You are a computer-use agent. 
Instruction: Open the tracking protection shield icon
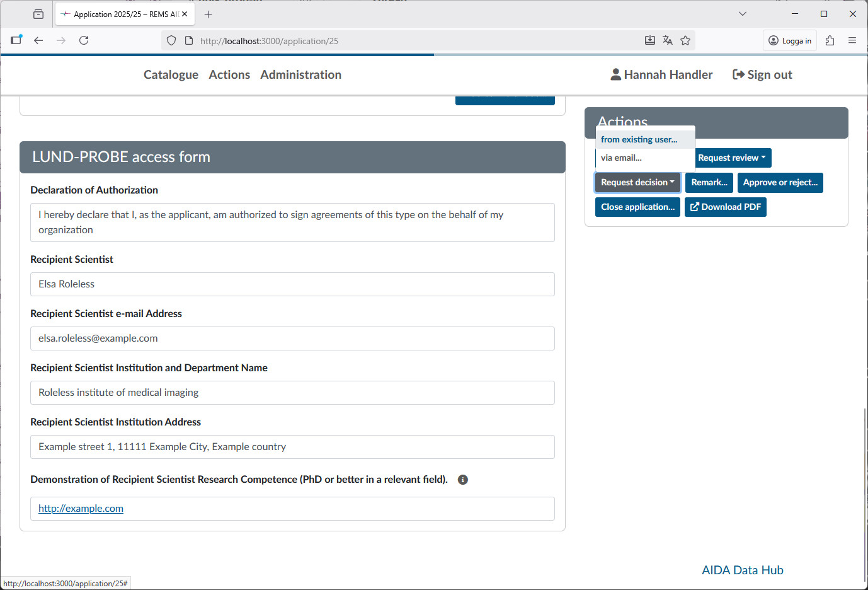[171, 40]
